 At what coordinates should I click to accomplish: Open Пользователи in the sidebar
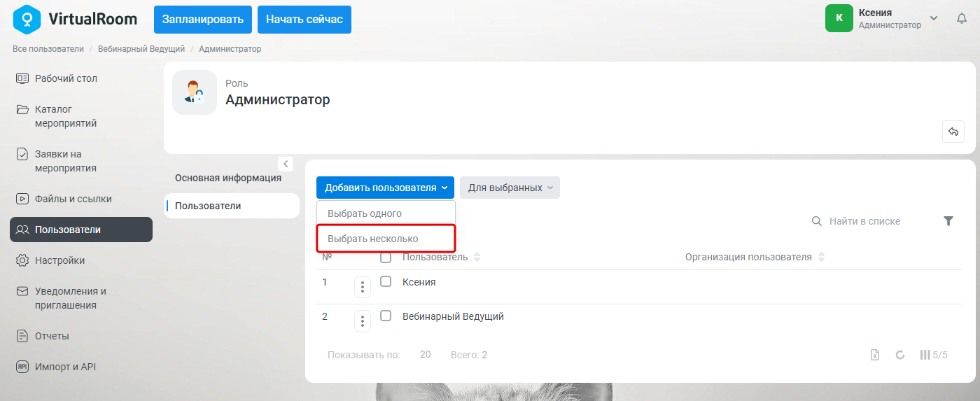(x=81, y=230)
